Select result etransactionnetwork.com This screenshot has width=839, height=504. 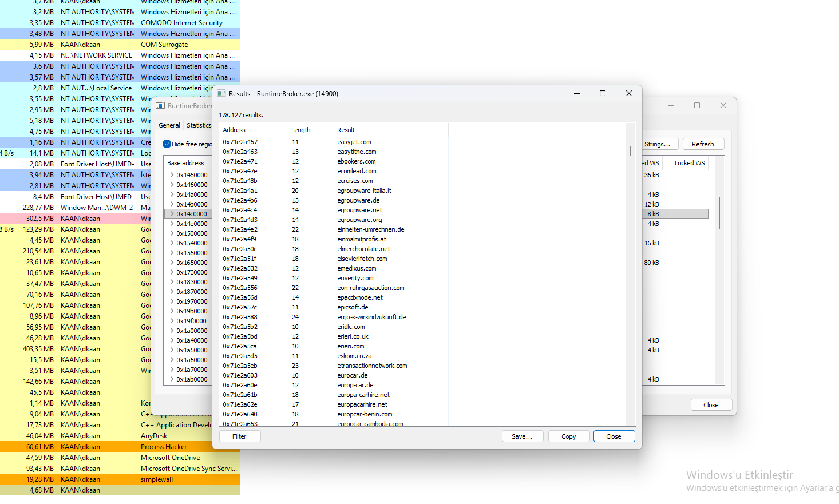coord(372,366)
